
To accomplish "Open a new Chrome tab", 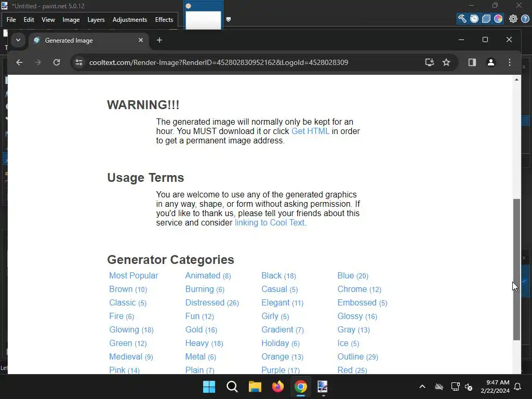I will [x=159, y=40].
